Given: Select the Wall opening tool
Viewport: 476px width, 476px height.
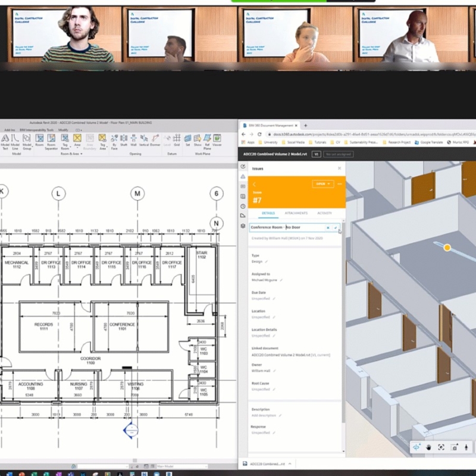Looking at the screenshot, I should click(133, 140).
